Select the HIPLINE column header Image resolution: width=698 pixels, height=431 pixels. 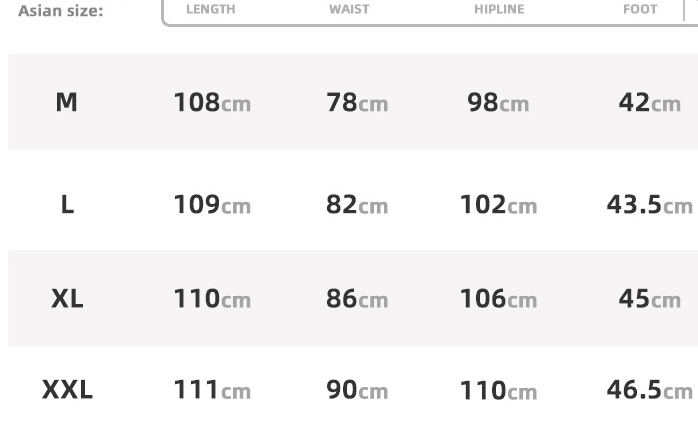click(x=499, y=9)
